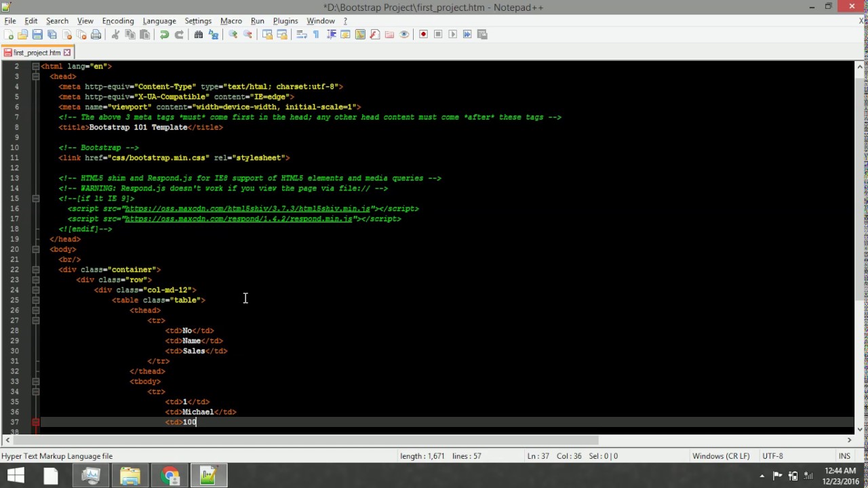Toggle word wrap in the toolbar
Screen dimensions: 868x488
[302, 35]
